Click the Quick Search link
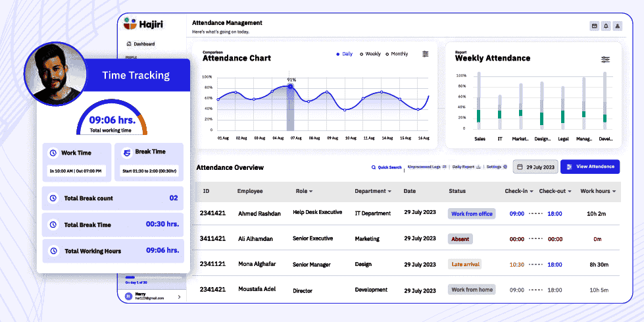This screenshot has width=644, height=322. point(386,167)
